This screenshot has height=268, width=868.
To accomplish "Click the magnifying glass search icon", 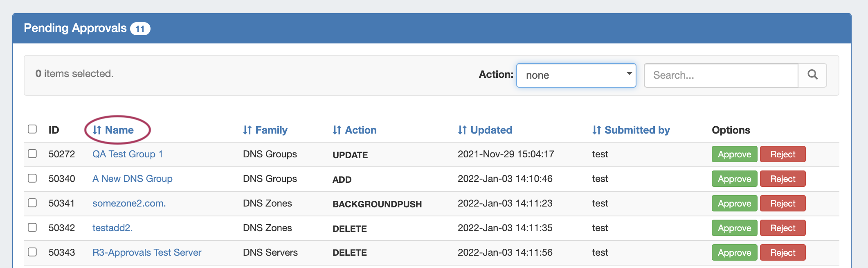I will tap(812, 75).
